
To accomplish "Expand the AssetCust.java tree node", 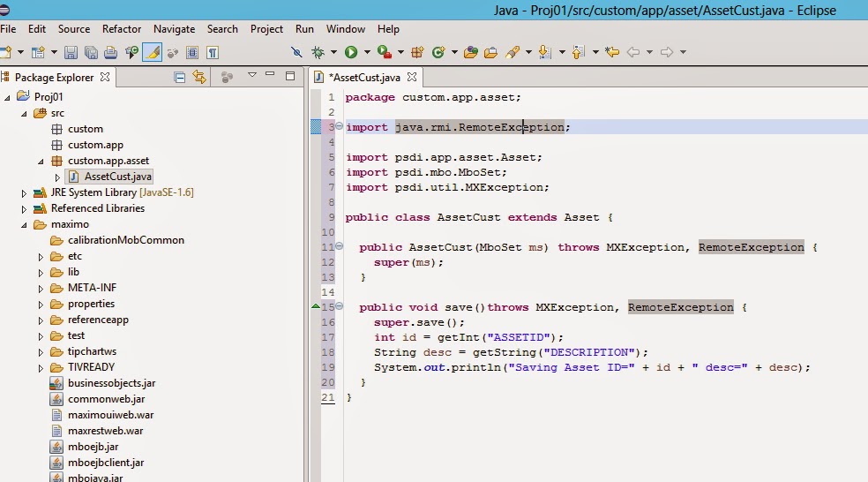I will (x=57, y=177).
